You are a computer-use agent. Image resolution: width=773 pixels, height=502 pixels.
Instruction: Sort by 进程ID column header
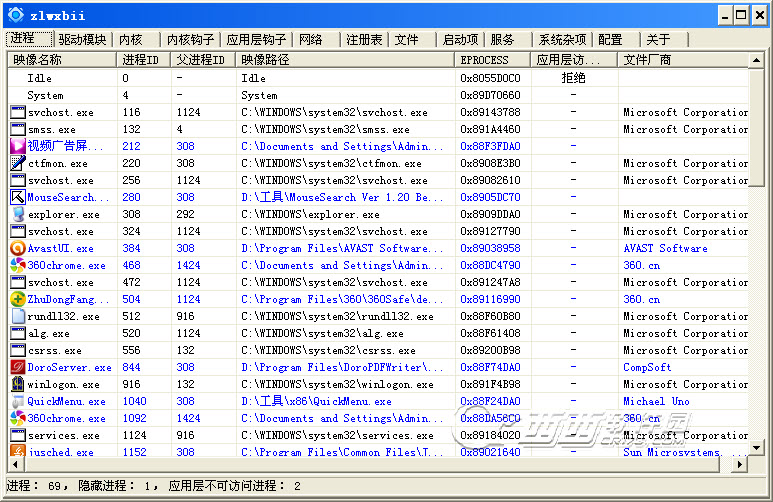click(x=144, y=60)
